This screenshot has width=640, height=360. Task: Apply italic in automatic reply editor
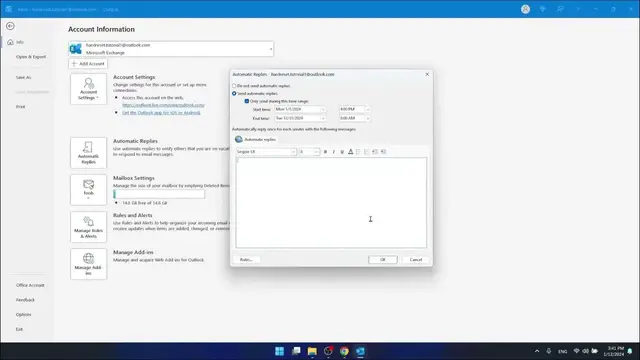point(333,152)
